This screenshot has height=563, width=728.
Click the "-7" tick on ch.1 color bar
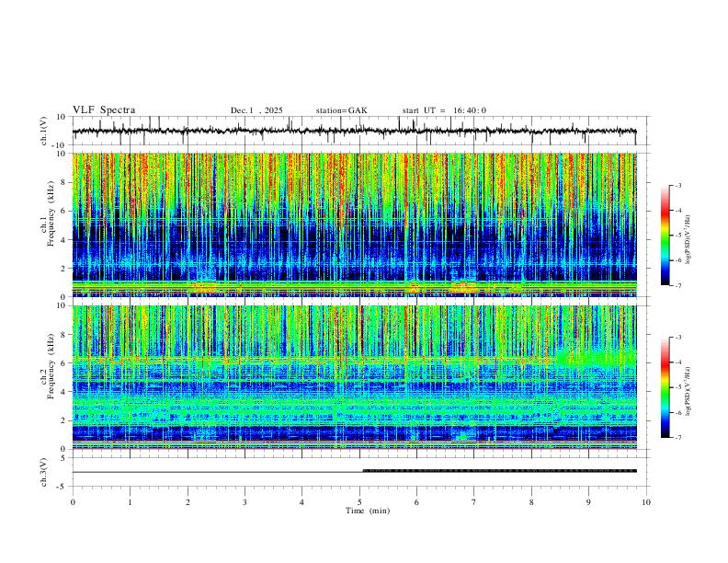click(677, 286)
